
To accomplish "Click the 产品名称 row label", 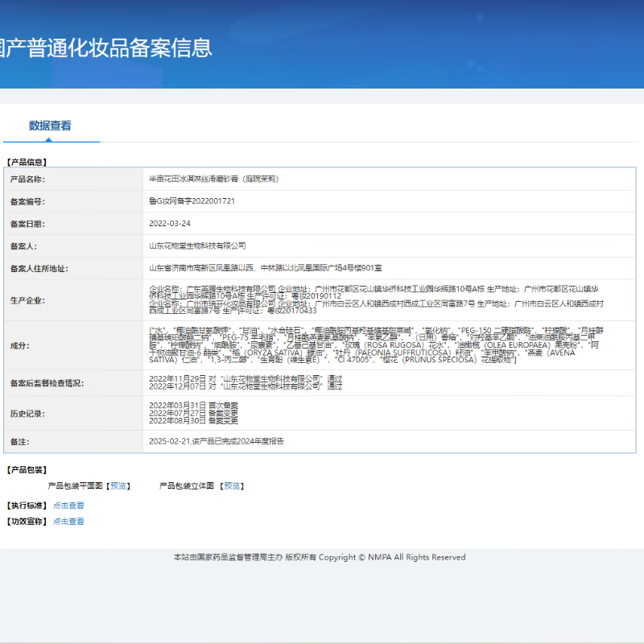I will (x=27, y=180).
